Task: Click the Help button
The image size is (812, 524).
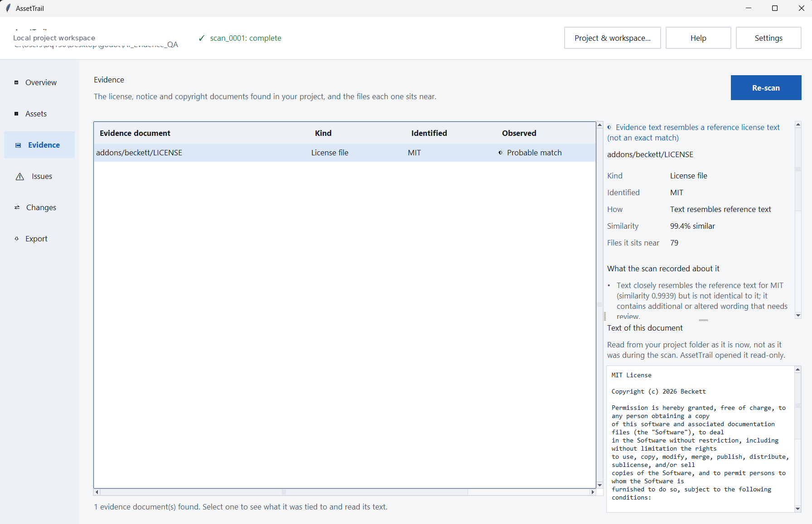Action: pos(698,38)
